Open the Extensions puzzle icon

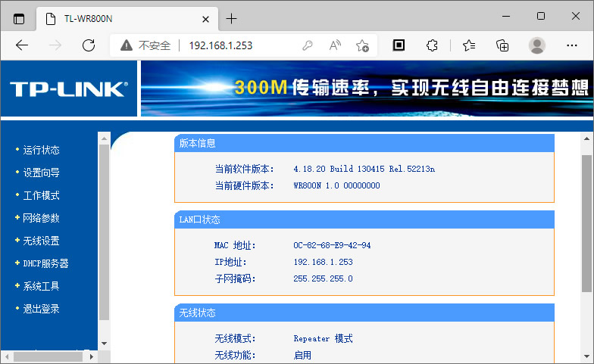point(432,45)
